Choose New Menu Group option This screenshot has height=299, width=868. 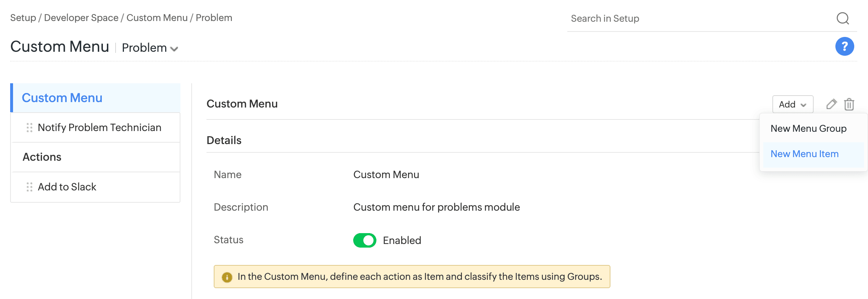click(x=808, y=129)
